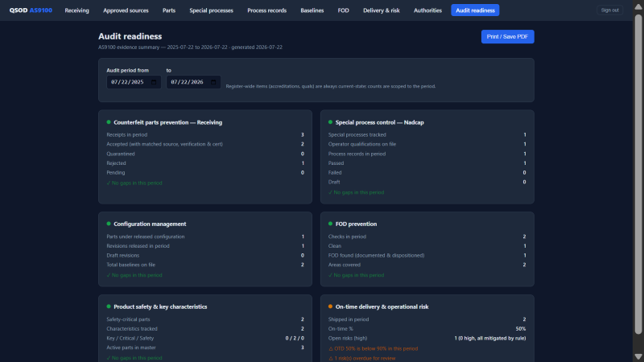Click the OTD 50% is below 90% warning
Screen dimensions: 644x362
click(x=374, y=348)
